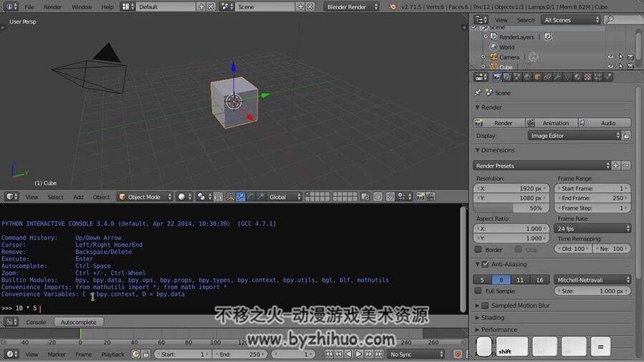Open the Mitchell-Netravali filter dropdown
This screenshot has height=362, width=644.
tap(592, 280)
